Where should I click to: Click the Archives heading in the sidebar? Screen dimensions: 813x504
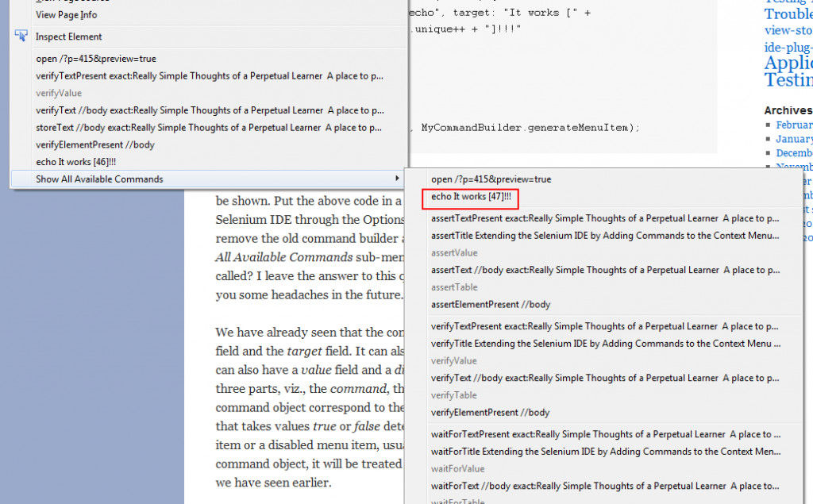(788, 110)
